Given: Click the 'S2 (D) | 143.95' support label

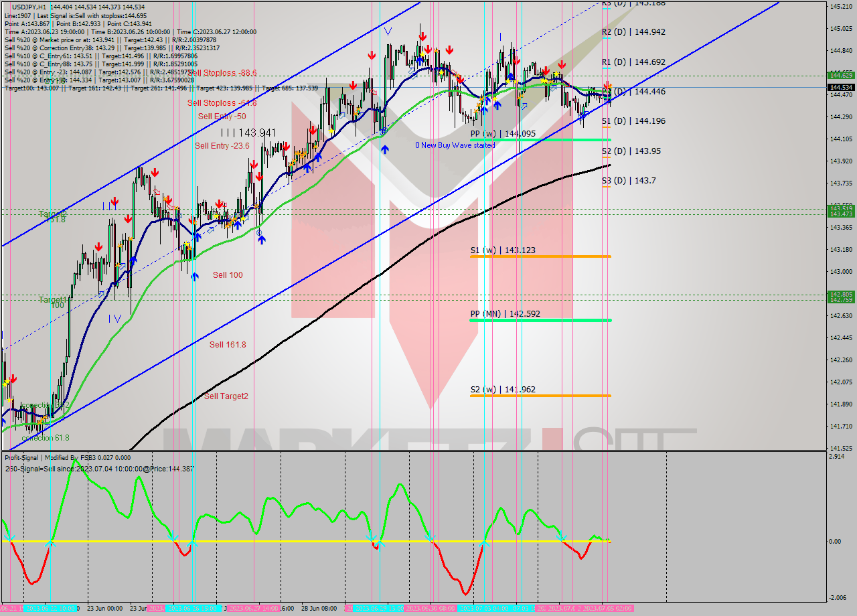Looking at the screenshot, I should (x=631, y=151).
